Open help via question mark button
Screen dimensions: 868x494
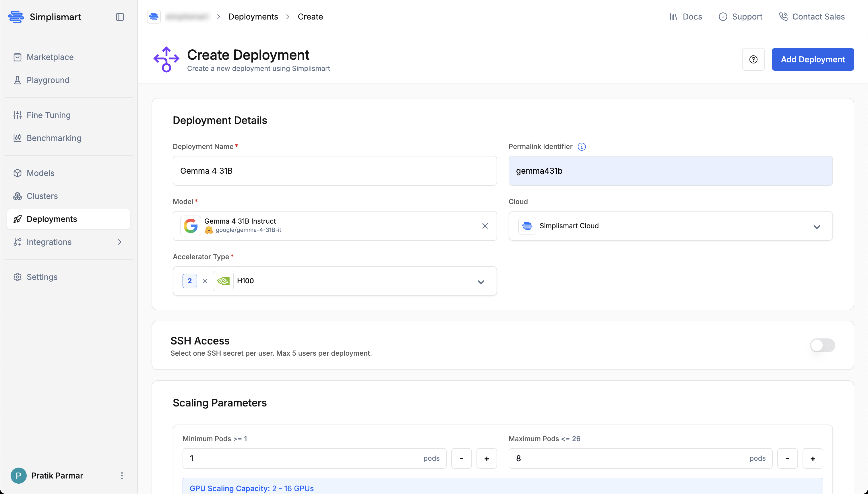coord(753,59)
